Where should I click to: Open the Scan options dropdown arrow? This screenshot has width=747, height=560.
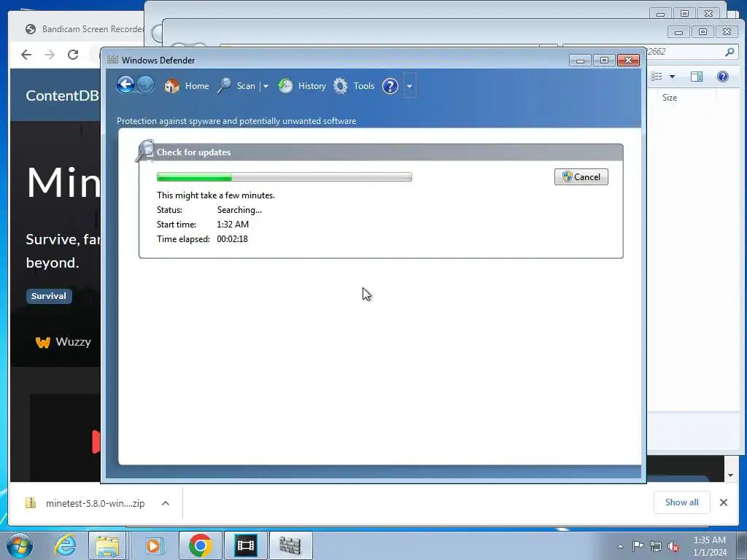point(266,86)
